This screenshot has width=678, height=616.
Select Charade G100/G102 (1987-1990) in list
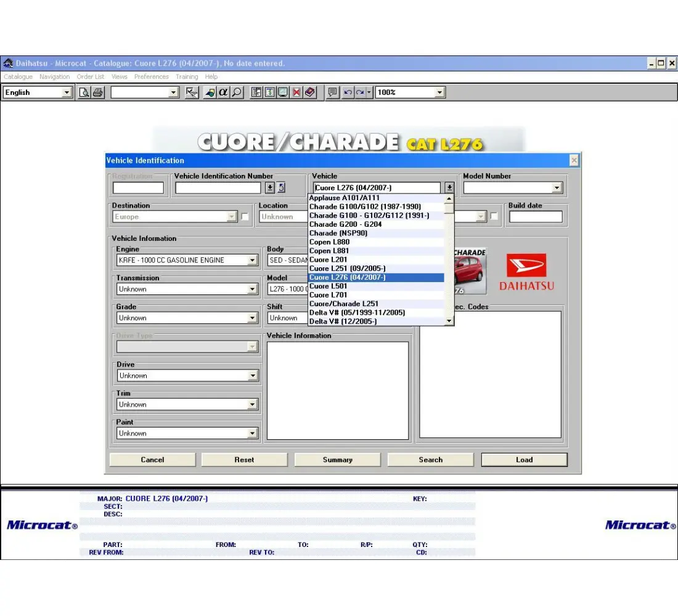[376, 206]
